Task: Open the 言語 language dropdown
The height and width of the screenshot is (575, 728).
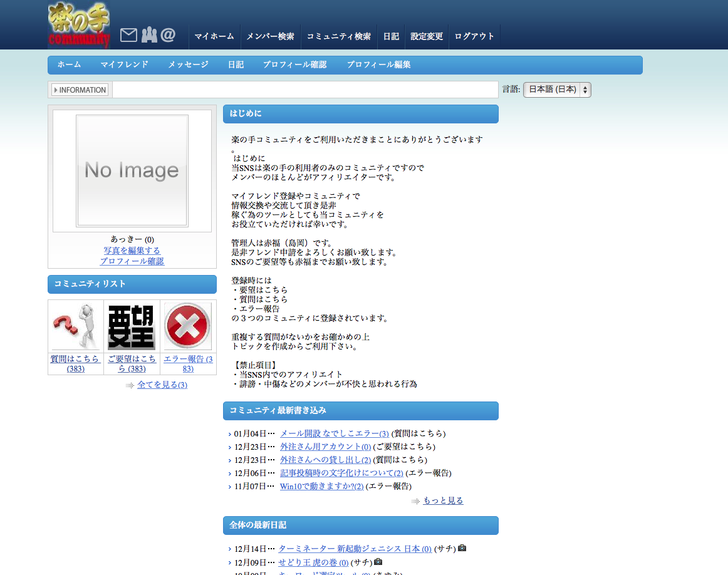Action: pyautogui.click(x=557, y=90)
